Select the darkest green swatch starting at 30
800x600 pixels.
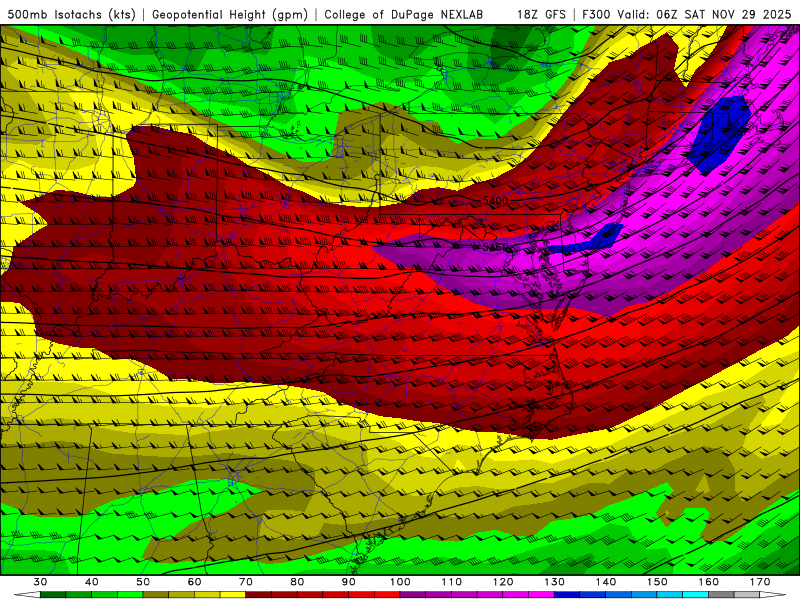tap(53, 595)
